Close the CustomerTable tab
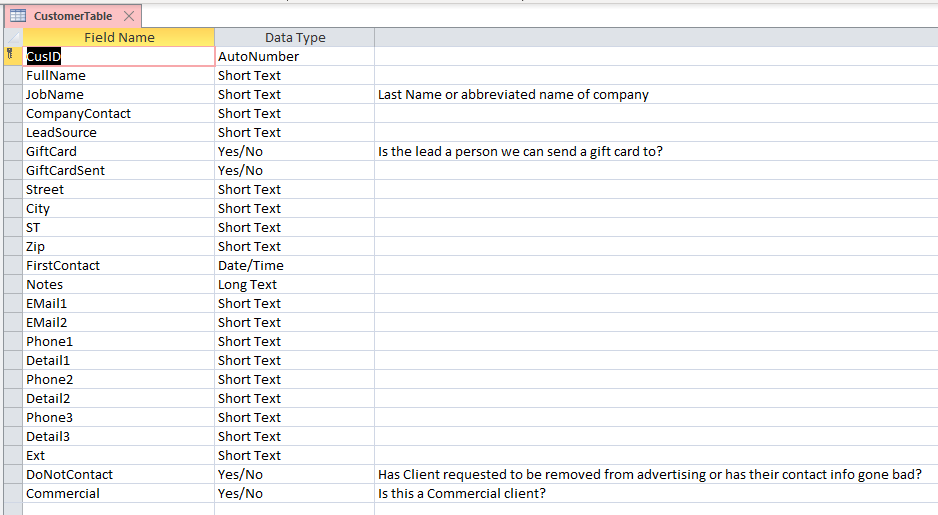The image size is (938, 515). [129, 16]
